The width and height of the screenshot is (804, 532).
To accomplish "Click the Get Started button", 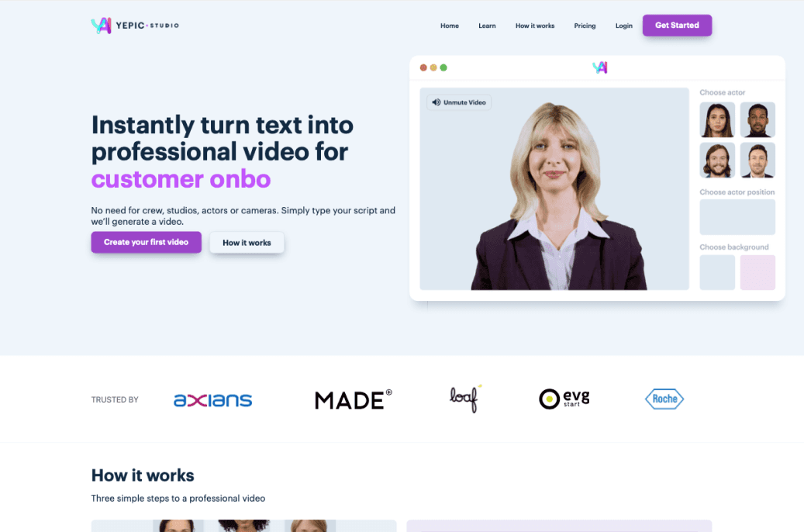I will 677,25.
